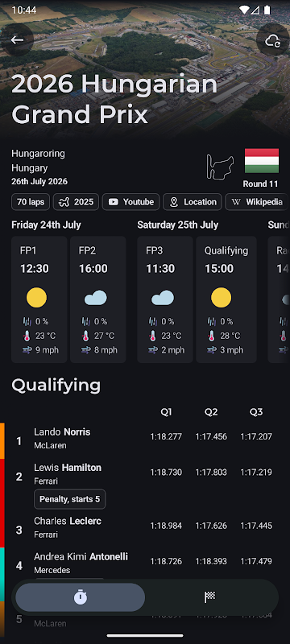Viewport: 290px width, 644px height.
Task: Tap the cloud refresh sync icon
Action: click(272, 40)
